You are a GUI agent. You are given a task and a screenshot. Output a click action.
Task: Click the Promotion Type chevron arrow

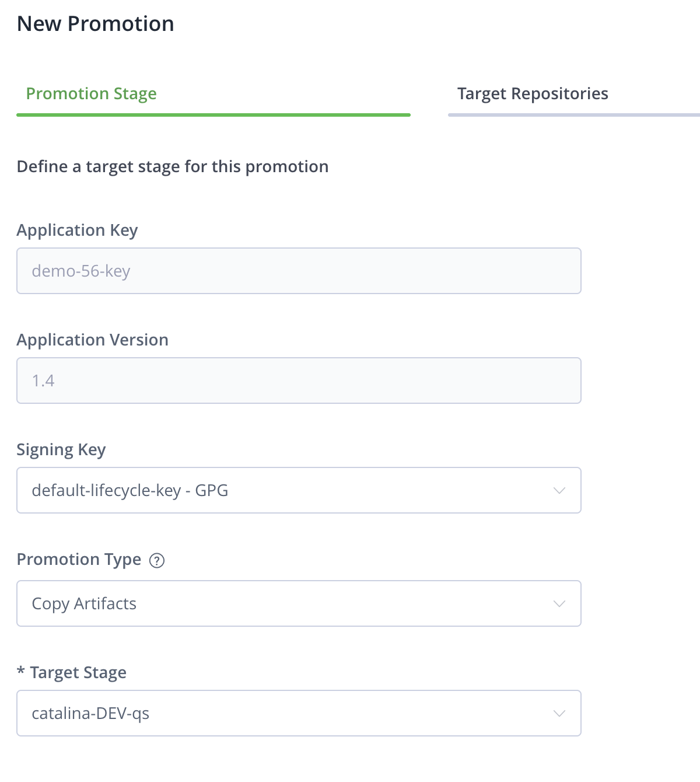[x=559, y=604]
